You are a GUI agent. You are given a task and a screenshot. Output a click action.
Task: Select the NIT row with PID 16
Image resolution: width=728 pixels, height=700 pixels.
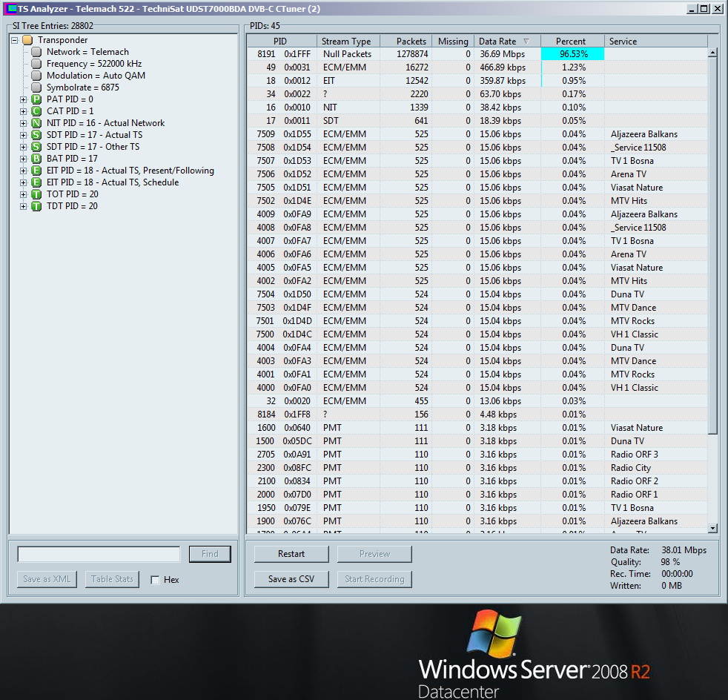477,108
